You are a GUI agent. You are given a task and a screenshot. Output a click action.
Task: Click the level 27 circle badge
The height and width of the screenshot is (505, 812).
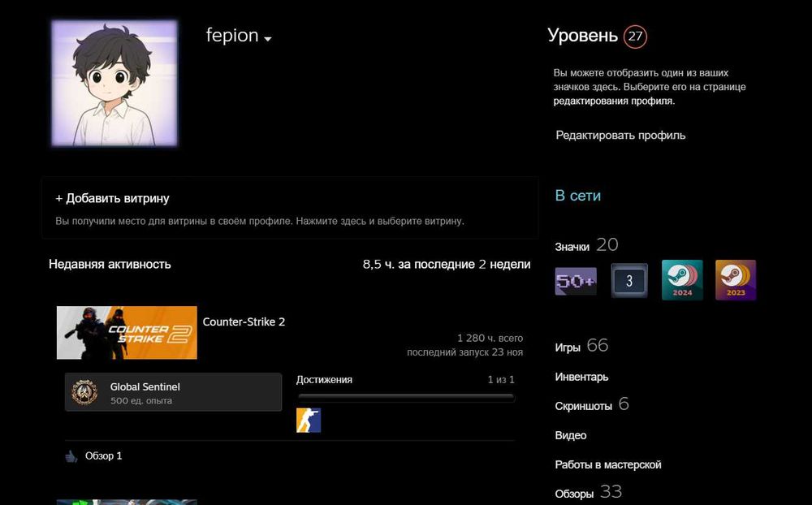635,37
